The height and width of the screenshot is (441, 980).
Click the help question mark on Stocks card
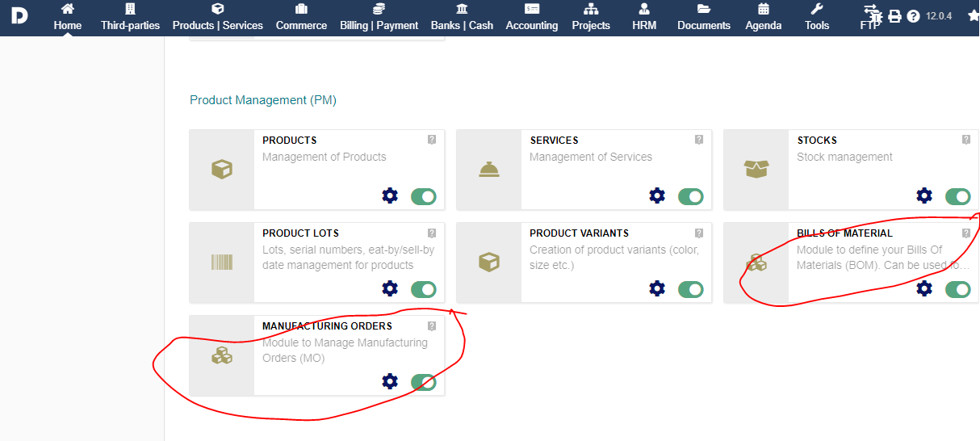click(x=966, y=140)
